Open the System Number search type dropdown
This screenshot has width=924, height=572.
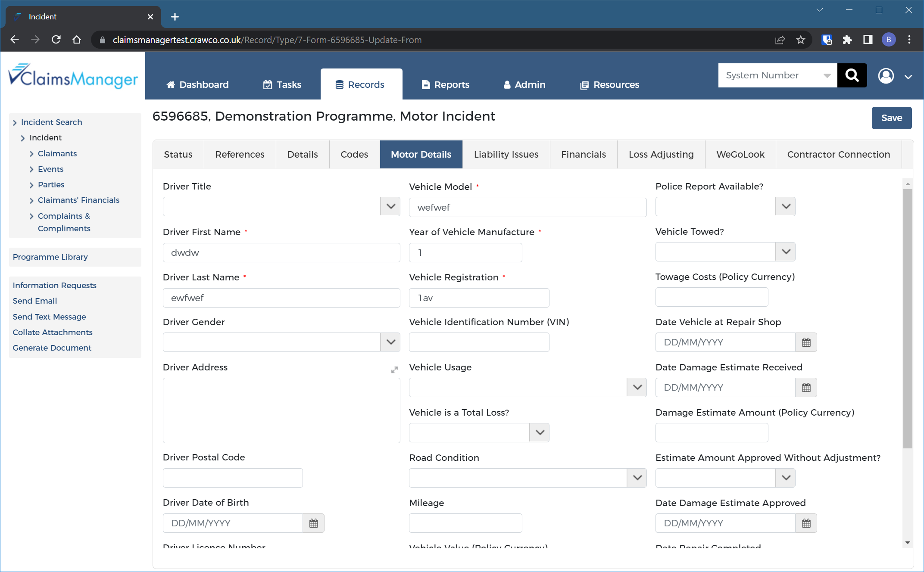[777, 75]
